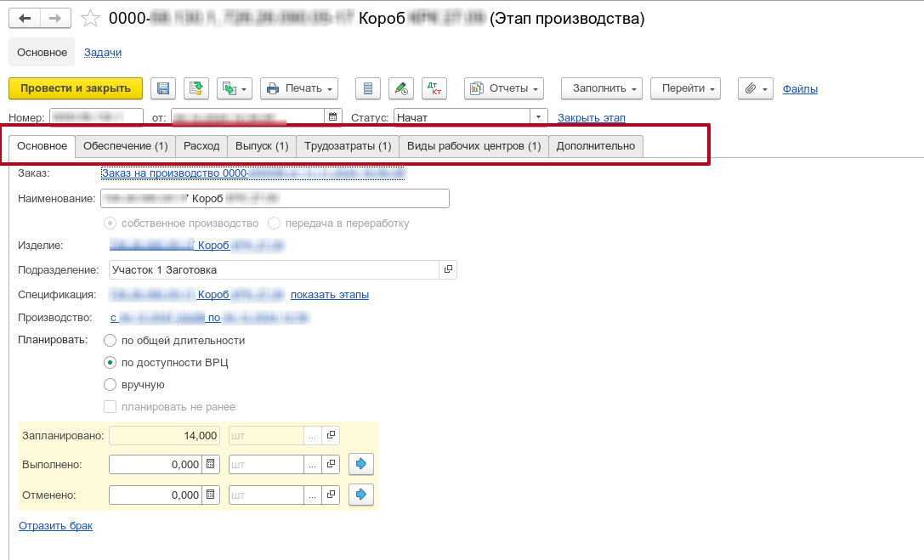Navigate back with the left arrow

coord(25,18)
